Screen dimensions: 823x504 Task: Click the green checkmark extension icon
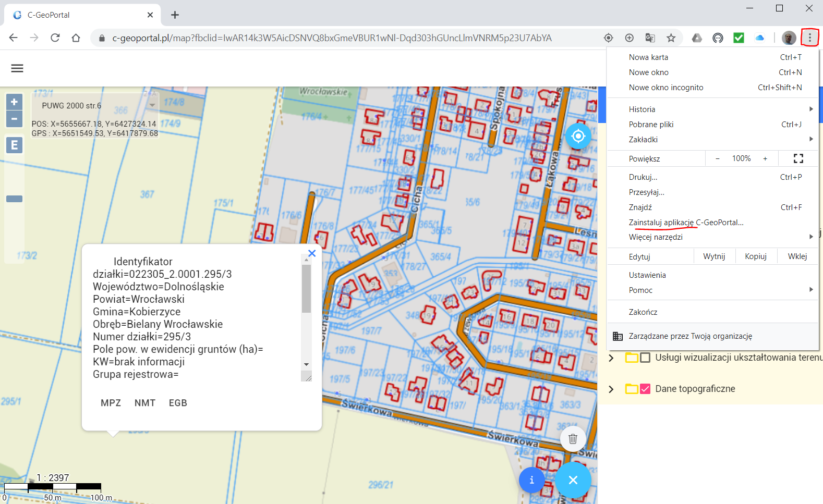[x=739, y=38]
